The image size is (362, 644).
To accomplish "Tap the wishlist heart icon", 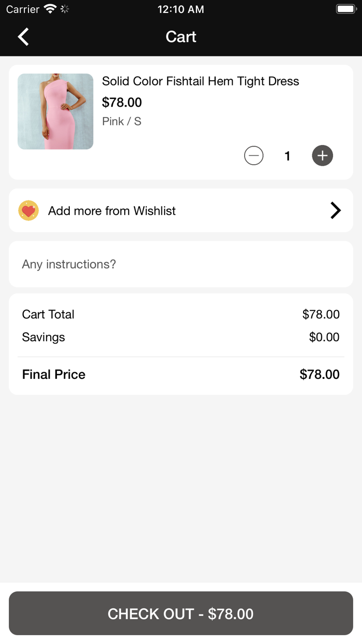I will click(28, 211).
